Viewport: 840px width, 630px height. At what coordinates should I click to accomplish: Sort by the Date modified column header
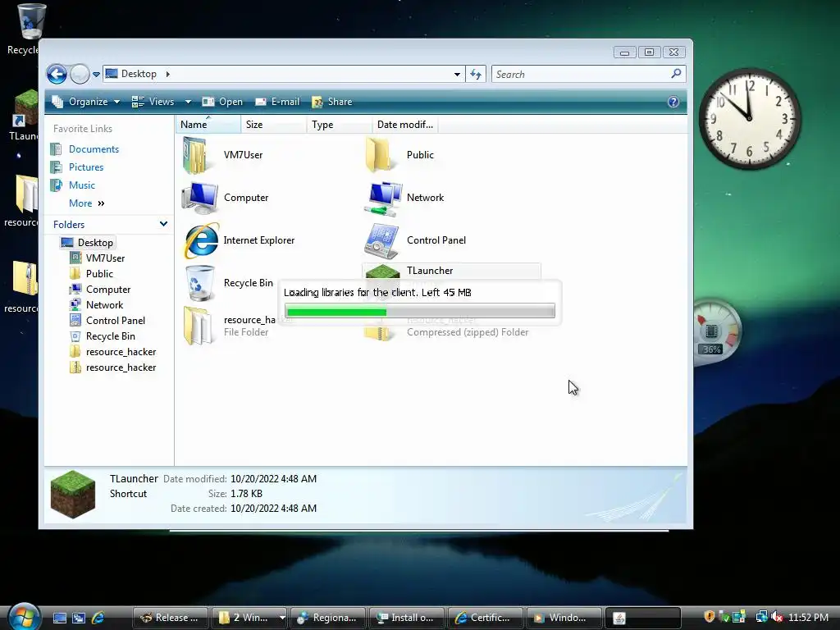pos(405,125)
